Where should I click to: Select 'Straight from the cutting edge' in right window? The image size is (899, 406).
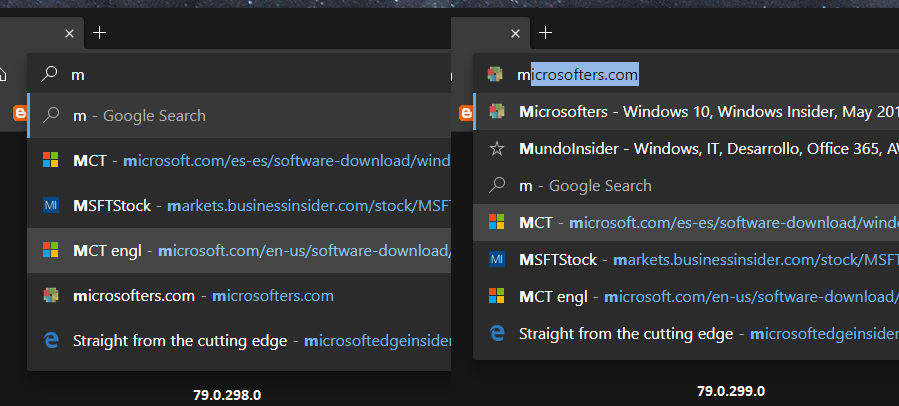[x=686, y=333]
